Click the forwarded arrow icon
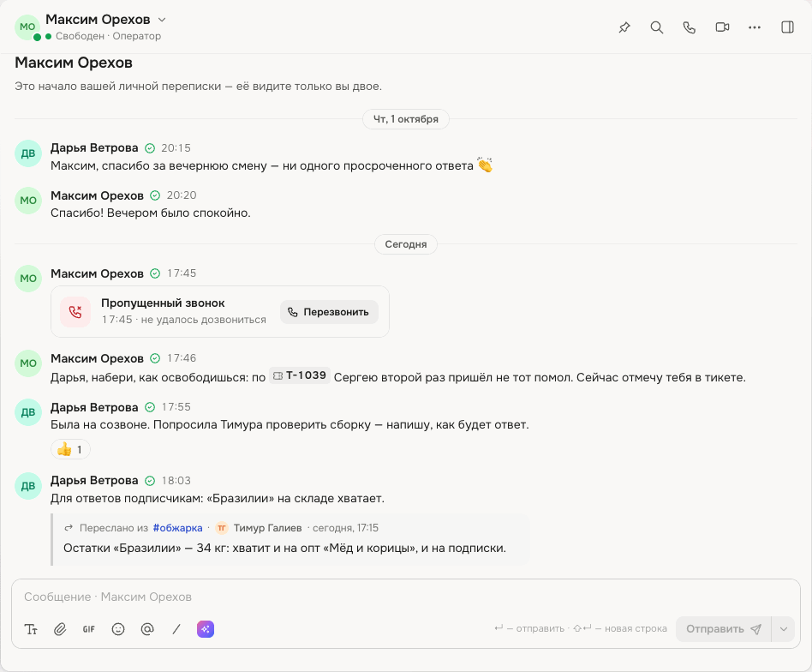The width and height of the screenshot is (812, 672). click(x=69, y=528)
